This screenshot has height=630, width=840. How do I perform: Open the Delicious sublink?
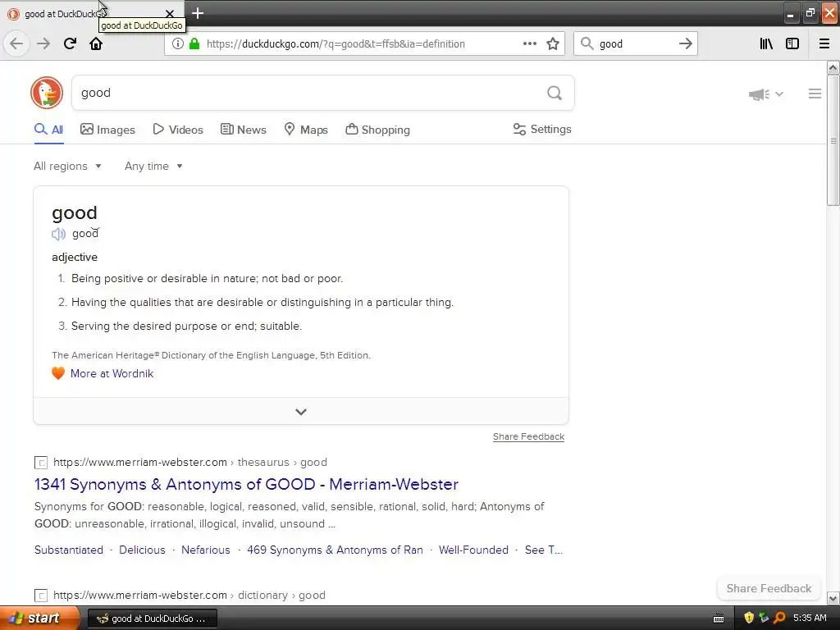coord(142,550)
